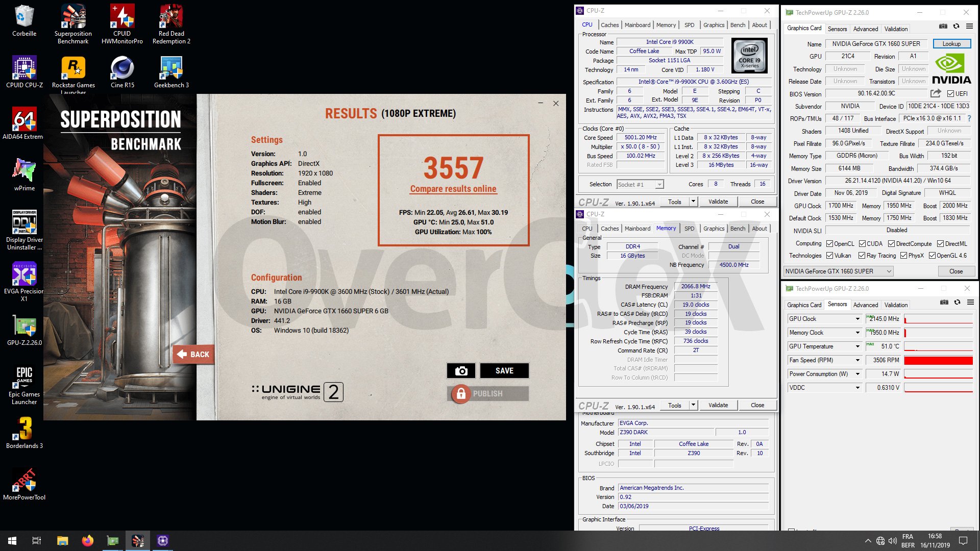
Task: Toggle the UEFI checkbox in GPU-Z
Action: [x=950, y=94]
